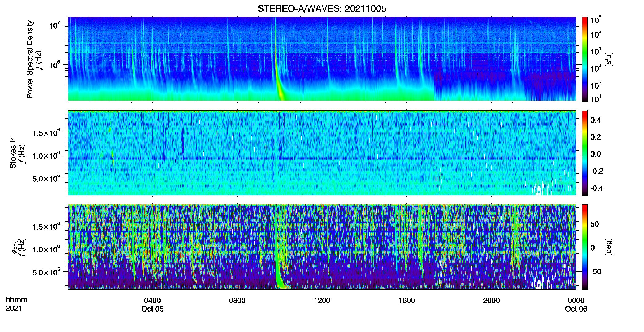
Task: Click the Stokes V axis label
Action: [x=13, y=153]
